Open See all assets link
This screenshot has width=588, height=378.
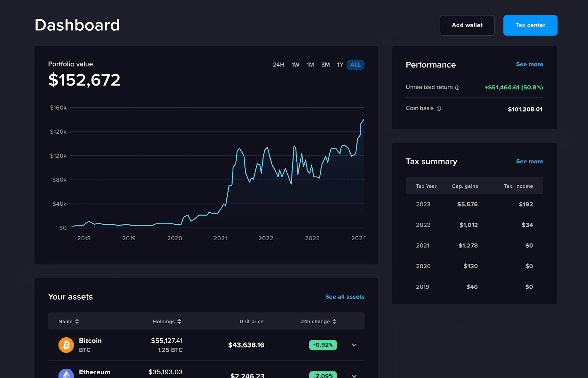click(x=344, y=296)
